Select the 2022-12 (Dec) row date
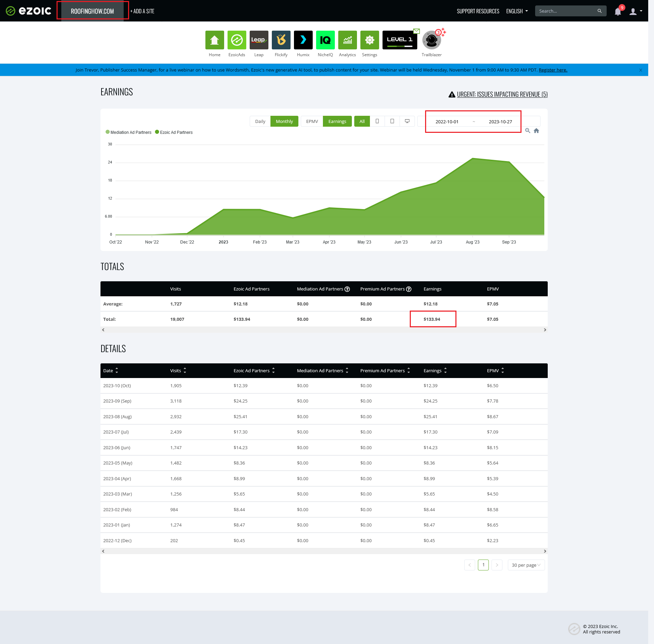654x644 pixels. tap(118, 541)
